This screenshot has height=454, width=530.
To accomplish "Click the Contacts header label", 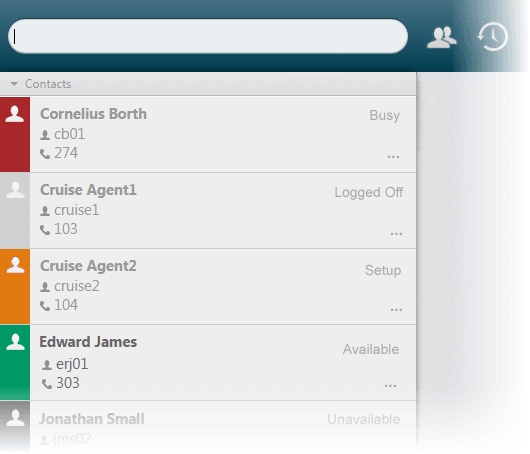I will pyautogui.click(x=48, y=84).
